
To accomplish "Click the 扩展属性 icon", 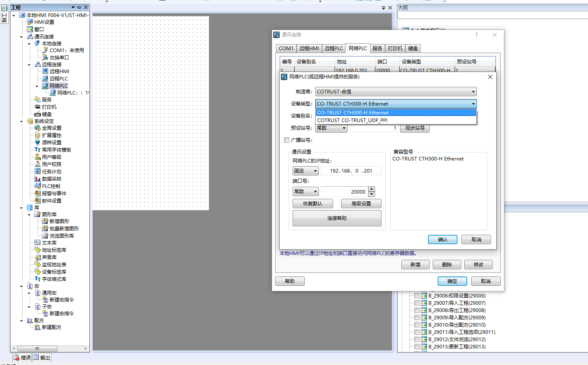I will point(38,135).
